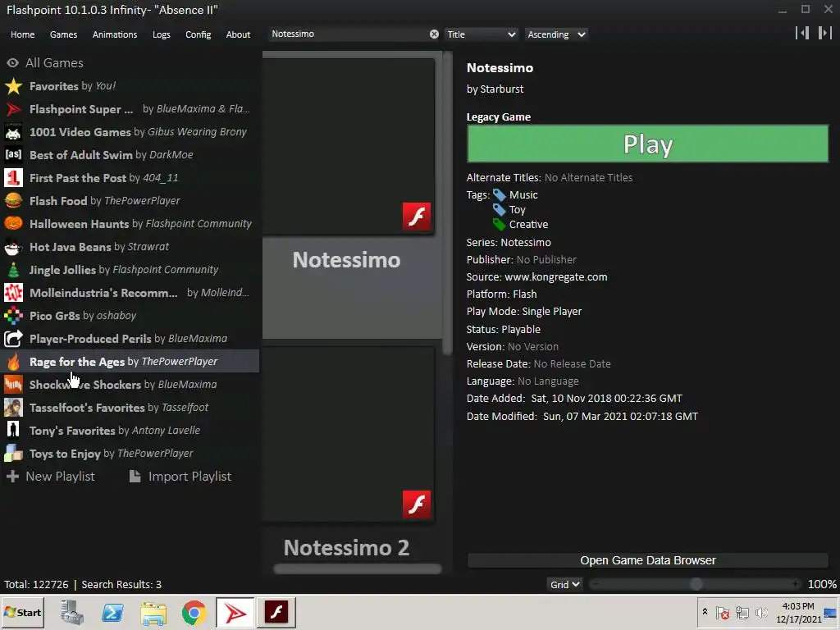840x630 pixels.
Task: Open Server Manager from the taskbar
Action: pos(72,612)
